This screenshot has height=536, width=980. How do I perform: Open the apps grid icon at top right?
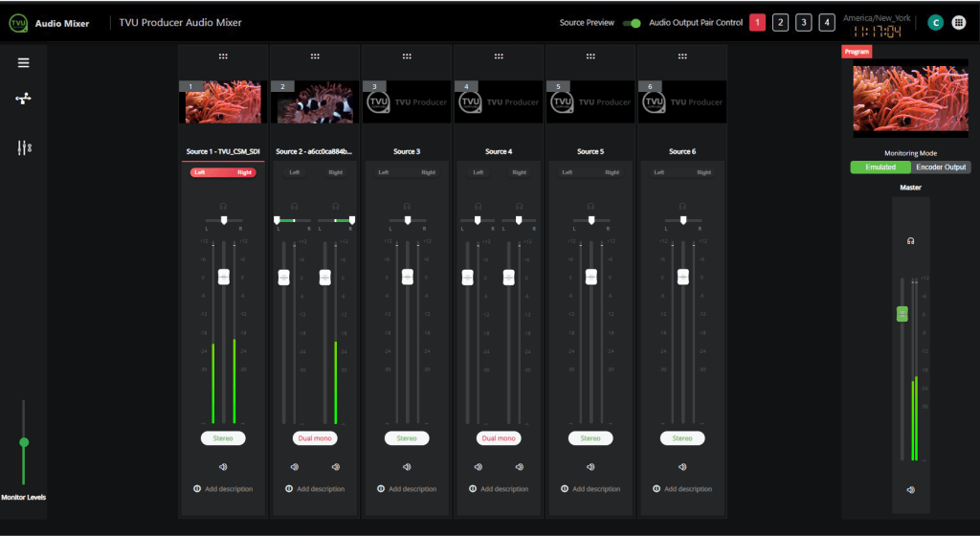coord(958,23)
